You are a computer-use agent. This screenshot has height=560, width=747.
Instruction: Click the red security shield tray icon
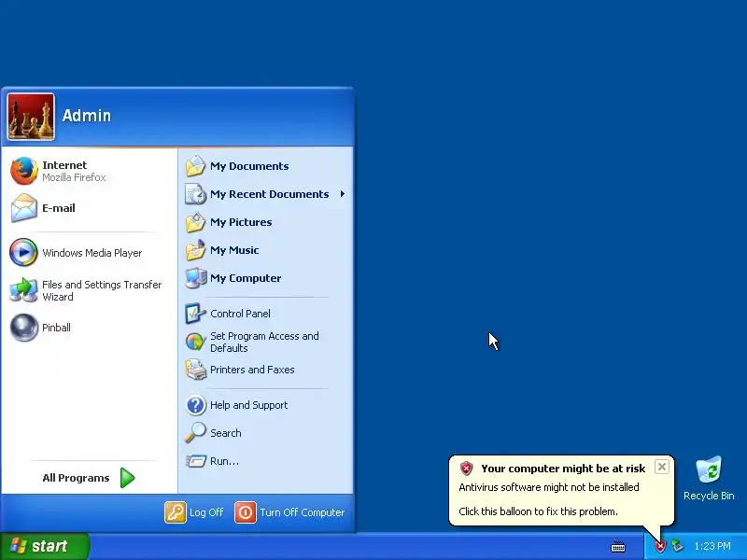(x=660, y=546)
